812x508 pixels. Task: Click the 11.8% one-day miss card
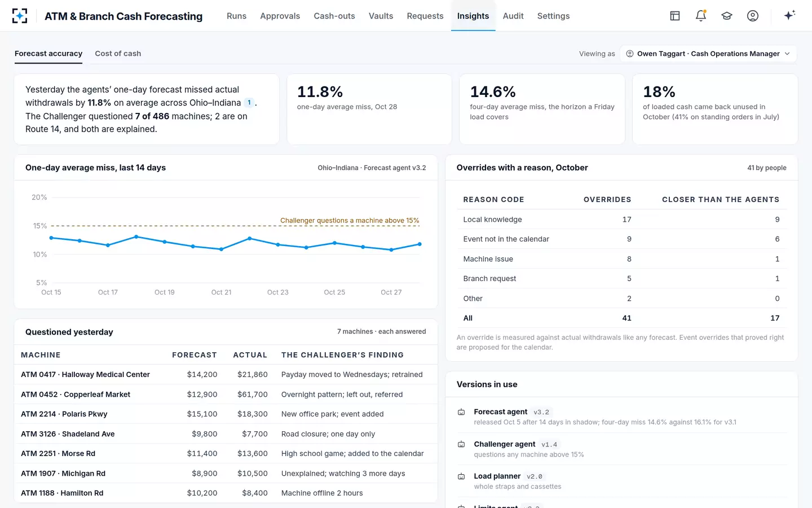[369, 109]
